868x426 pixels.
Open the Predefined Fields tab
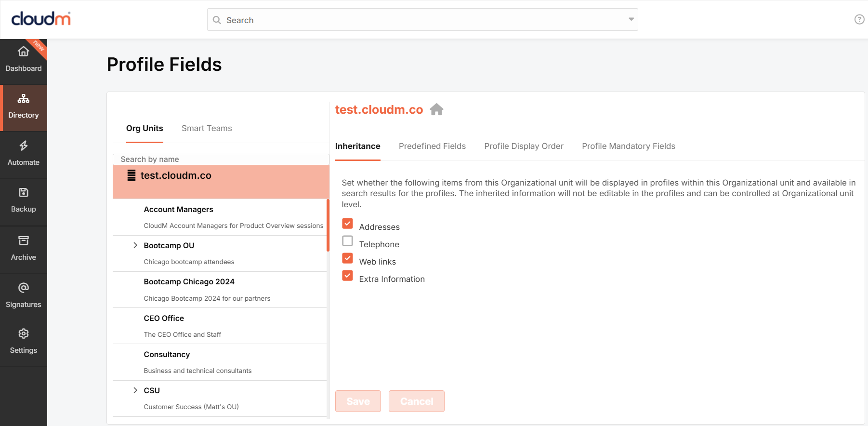(x=432, y=146)
